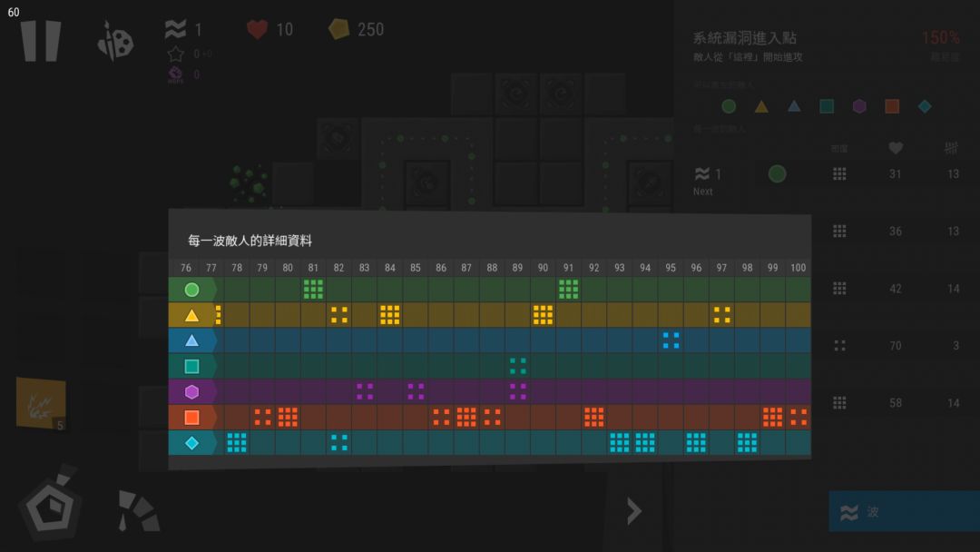
Task: Select the blue triangle enemy row icon
Action: click(191, 340)
